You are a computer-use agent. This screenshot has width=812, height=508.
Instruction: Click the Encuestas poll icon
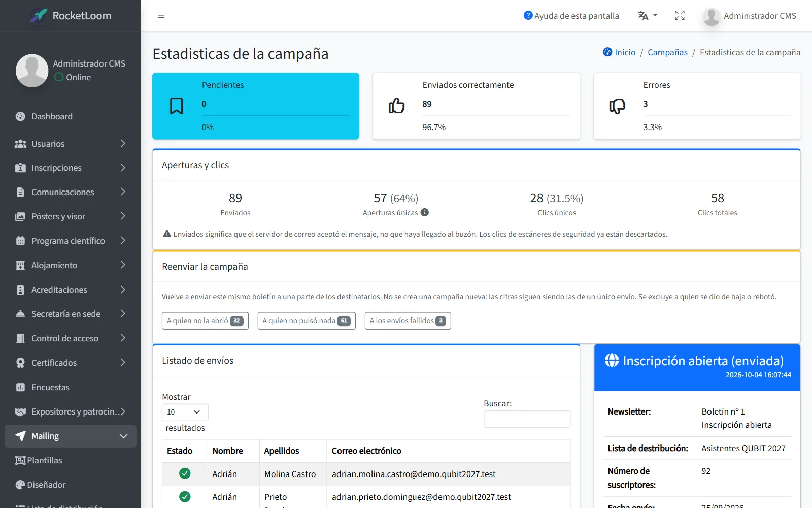click(x=20, y=387)
